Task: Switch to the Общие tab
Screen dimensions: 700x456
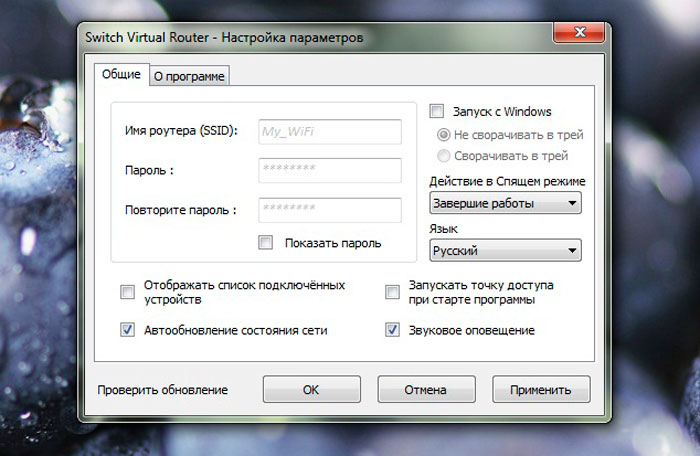Action: tap(121, 74)
